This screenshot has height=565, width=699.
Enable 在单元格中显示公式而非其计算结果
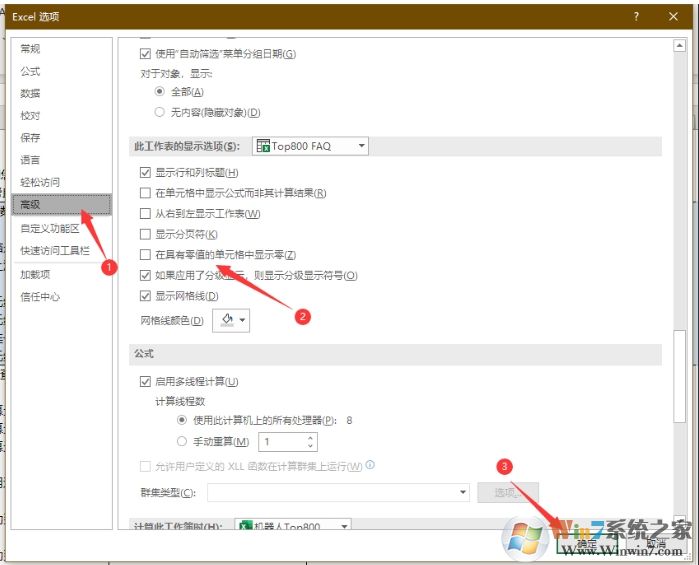(145, 193)
